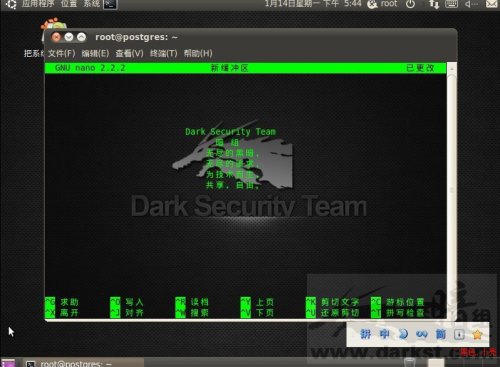This screenshot has height=367, width=500.
Task: Toggle the half-moon full/half width icon
Action: tap(403, 334)
